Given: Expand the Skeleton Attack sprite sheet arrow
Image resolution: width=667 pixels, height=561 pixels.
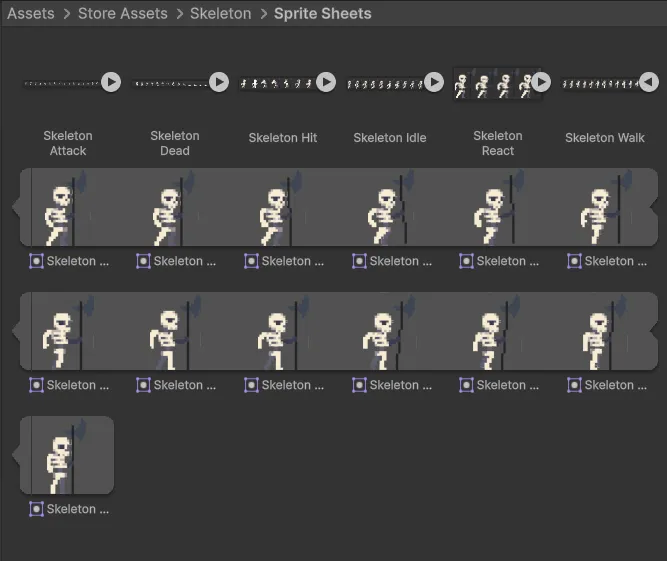Looking at the screenshot, I should pyautogui.click(x=111, y=82).
